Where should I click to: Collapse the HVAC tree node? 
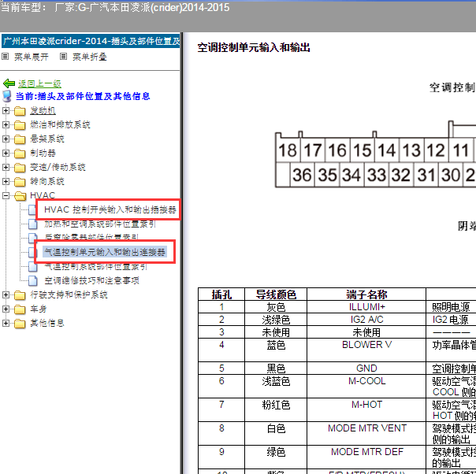click(x=6, y=195)
